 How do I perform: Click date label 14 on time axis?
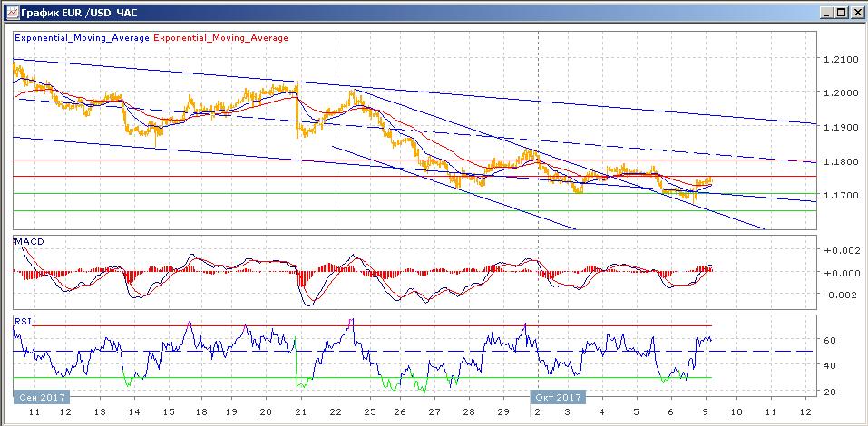(134, 412)
